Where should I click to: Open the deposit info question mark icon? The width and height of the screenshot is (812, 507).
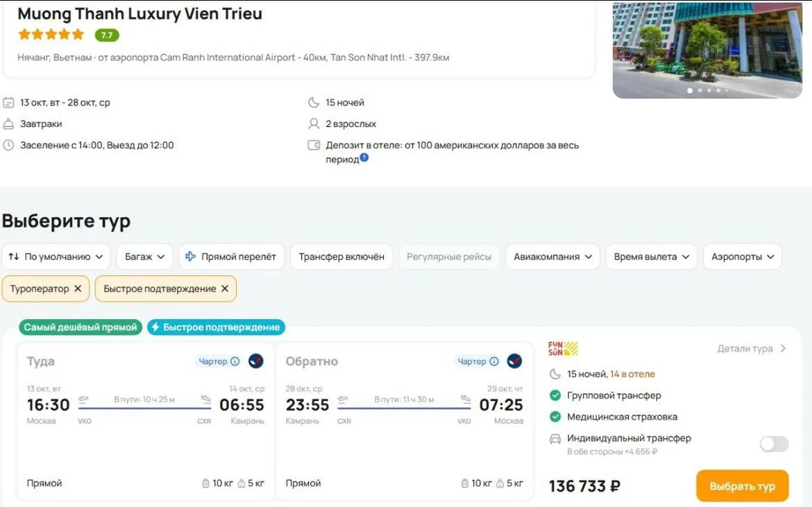tap(364, 158)
